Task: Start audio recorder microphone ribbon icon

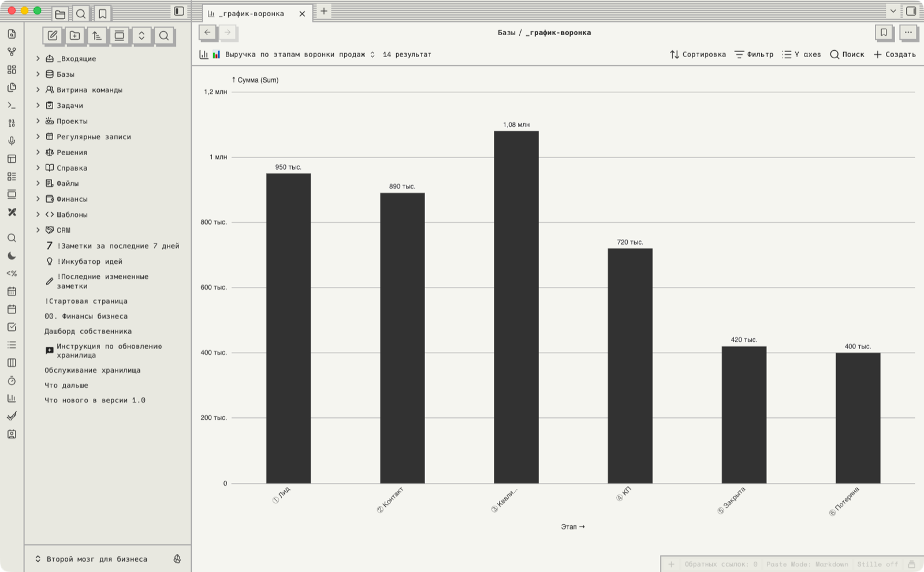Action: coord(12,141)
